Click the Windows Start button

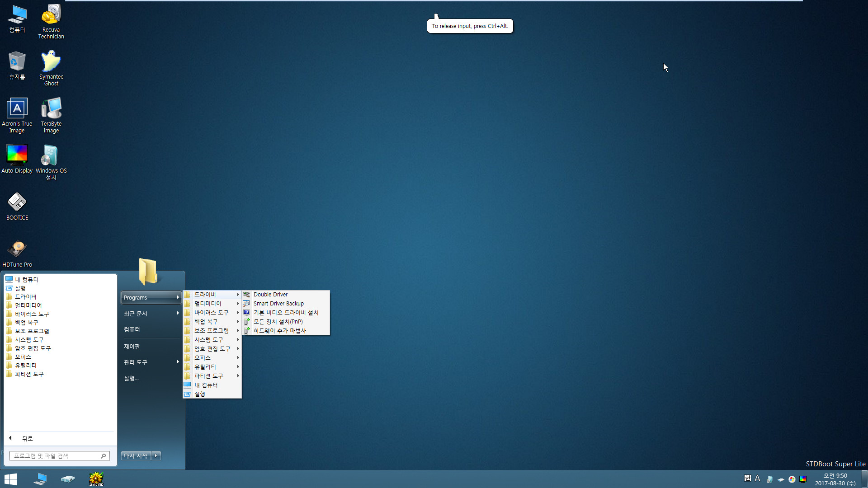[x=10, y=479]
